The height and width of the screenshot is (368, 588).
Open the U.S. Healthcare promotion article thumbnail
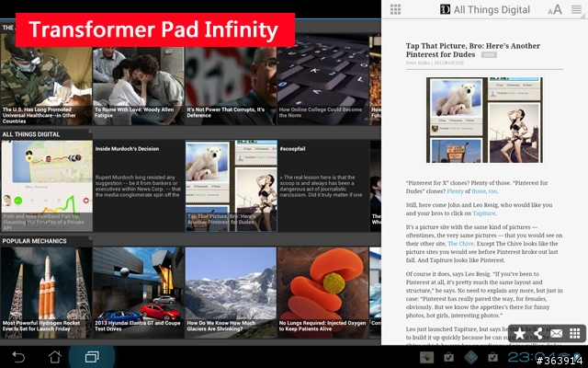(x=46, y=79)
